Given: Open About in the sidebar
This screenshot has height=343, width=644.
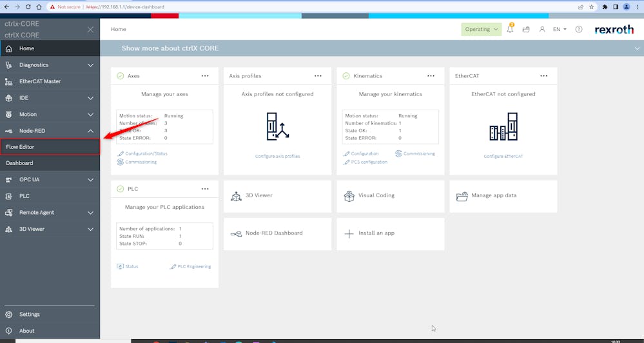Looking at the screenshot, I should click(50, 331).
